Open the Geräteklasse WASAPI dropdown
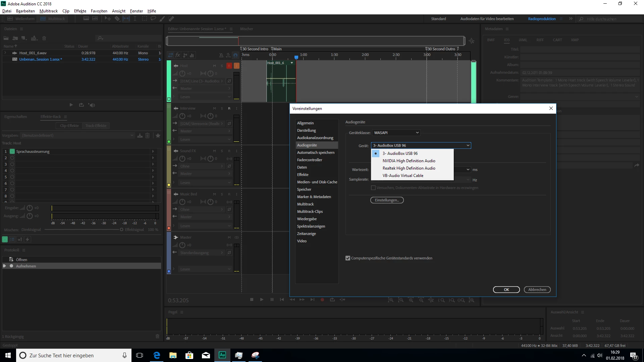The image size is (644, 362). point(396,133)
